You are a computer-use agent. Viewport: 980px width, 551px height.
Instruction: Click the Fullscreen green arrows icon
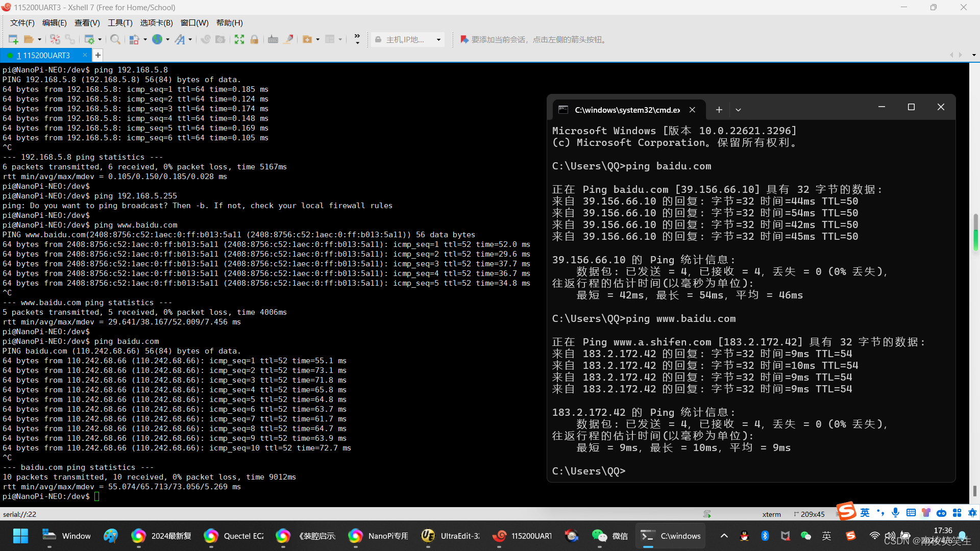[239, 39]
